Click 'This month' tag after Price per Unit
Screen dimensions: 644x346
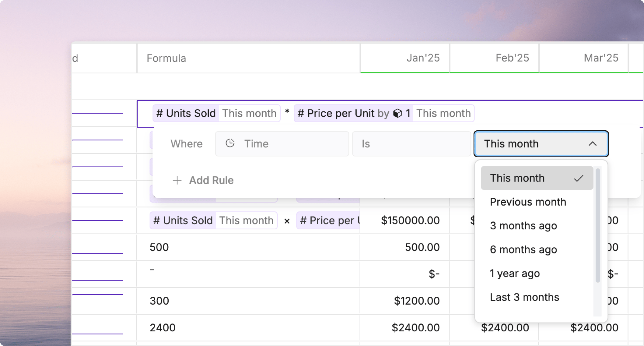pyautogui.click(x=443, y=113)
